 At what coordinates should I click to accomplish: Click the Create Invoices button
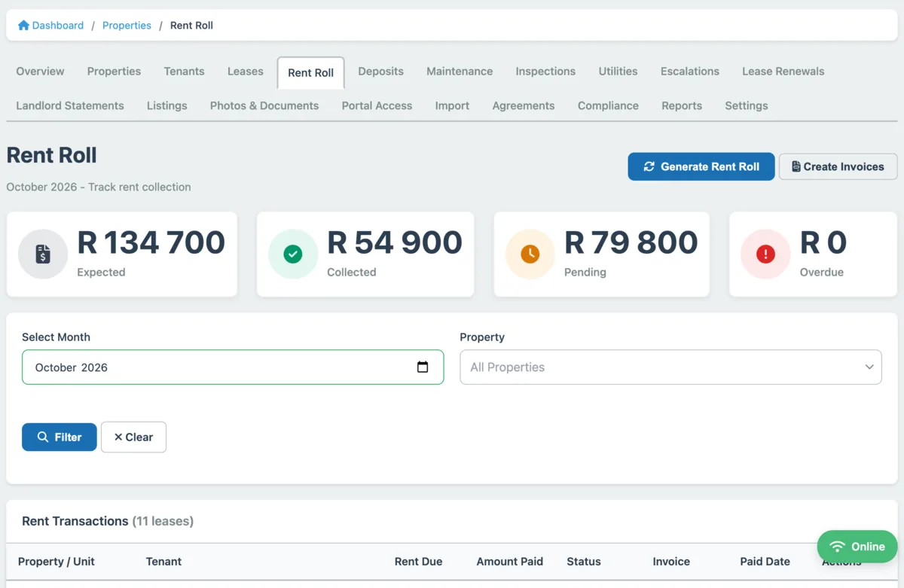[838, 166]
